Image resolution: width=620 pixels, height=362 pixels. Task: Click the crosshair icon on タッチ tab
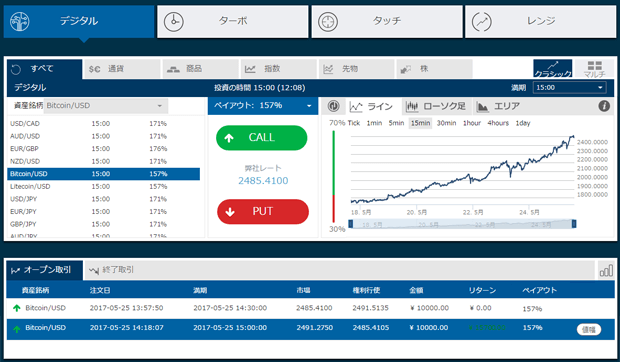point(328,22)
